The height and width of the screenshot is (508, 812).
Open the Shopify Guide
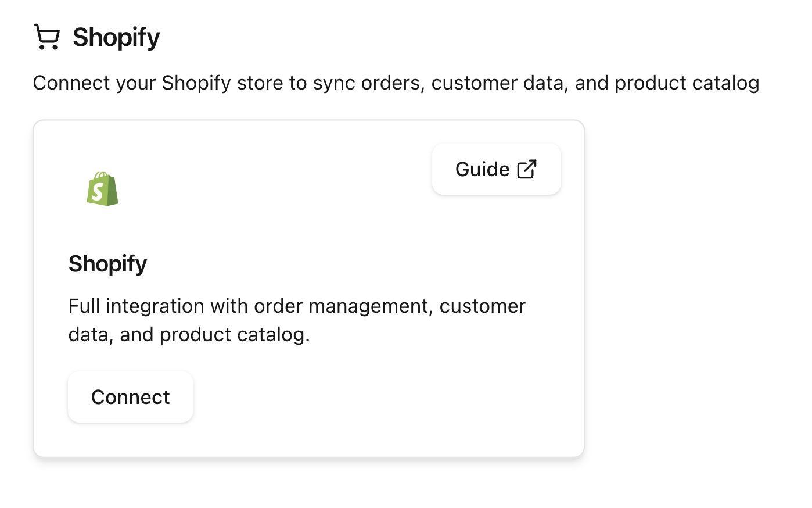[x=496, y=169]
